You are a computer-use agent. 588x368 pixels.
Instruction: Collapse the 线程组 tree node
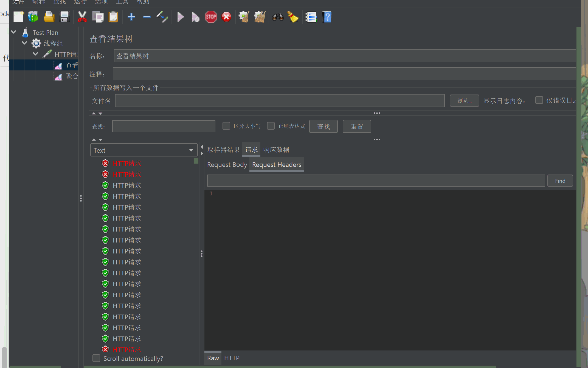pos(24,43)
